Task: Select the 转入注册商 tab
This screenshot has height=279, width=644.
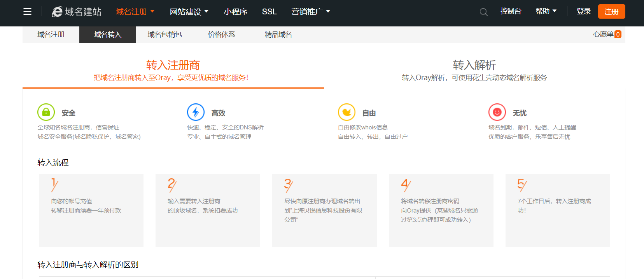Action: pyautogui.click(x=173, y=70)
